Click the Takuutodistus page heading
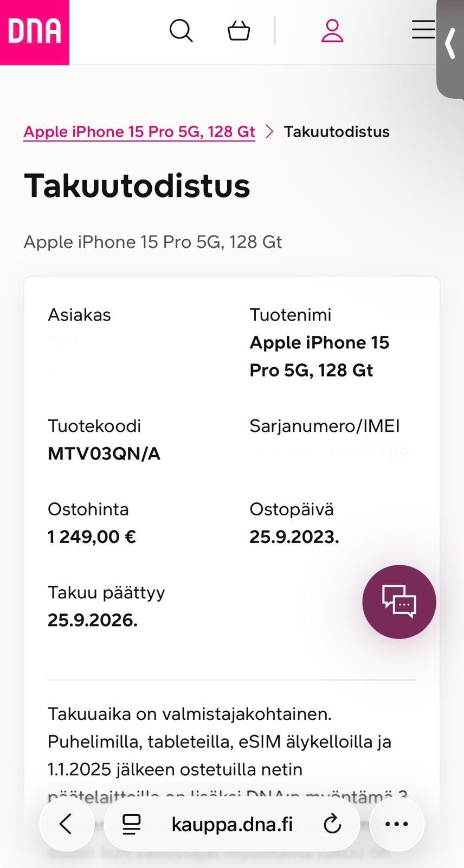Viewport: 464px width, 868px height. [x=137, y=186]
